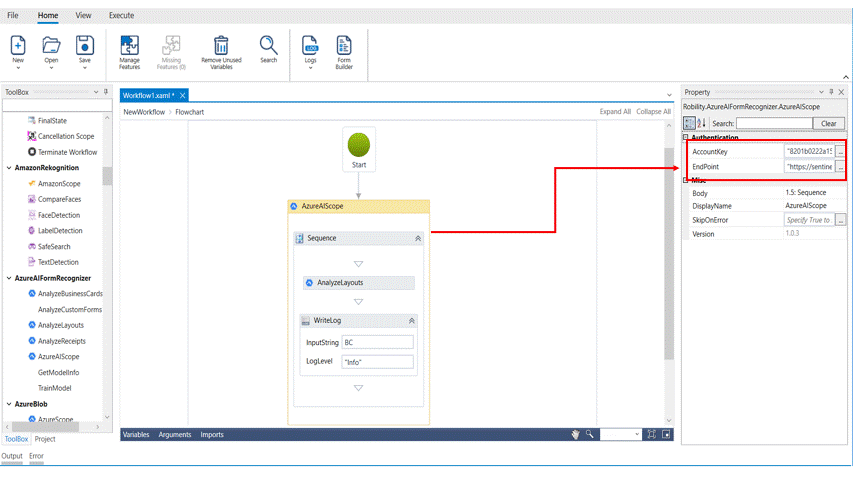This screenshot has height=480, width=853.
Task: Open Manage Features
Action: tap(129, 45)
